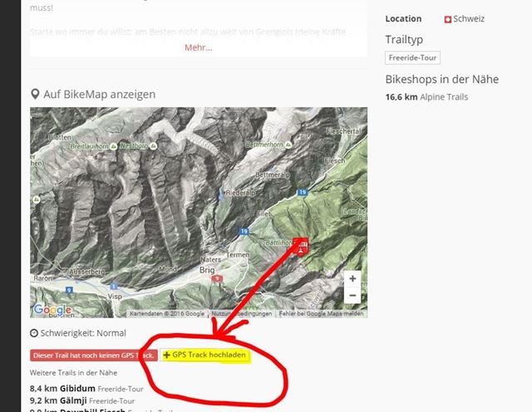Zoom in the map with the plus button

click(352, 279)
